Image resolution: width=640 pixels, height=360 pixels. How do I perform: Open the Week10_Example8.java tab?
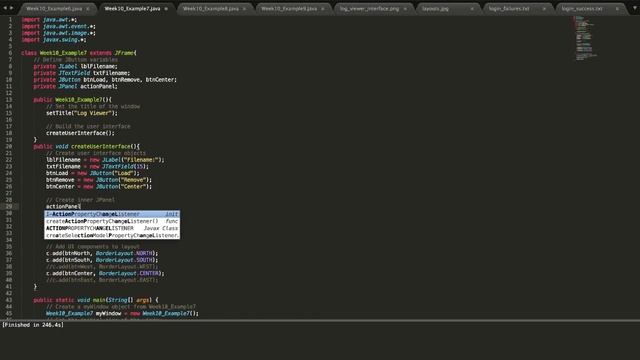[211, 9]
